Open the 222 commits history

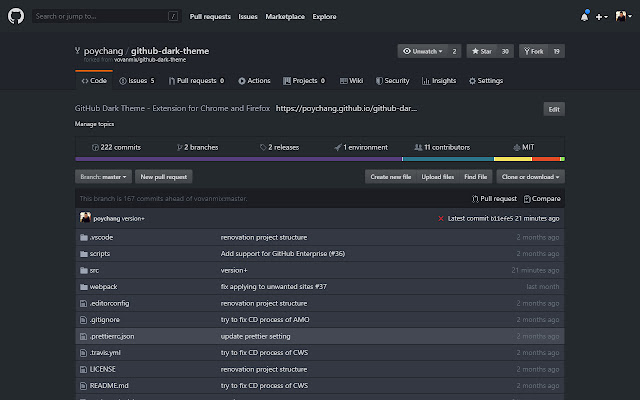coord(116,147)
